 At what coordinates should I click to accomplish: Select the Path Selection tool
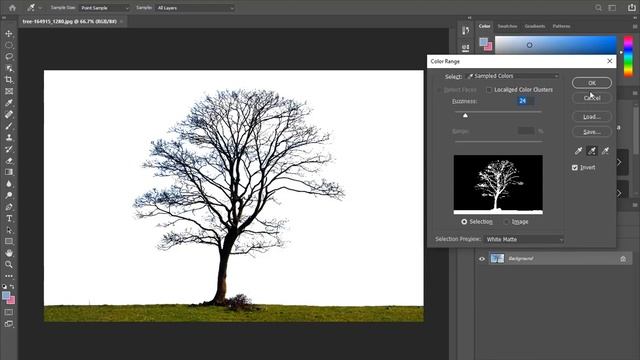(x=9, y=230)
